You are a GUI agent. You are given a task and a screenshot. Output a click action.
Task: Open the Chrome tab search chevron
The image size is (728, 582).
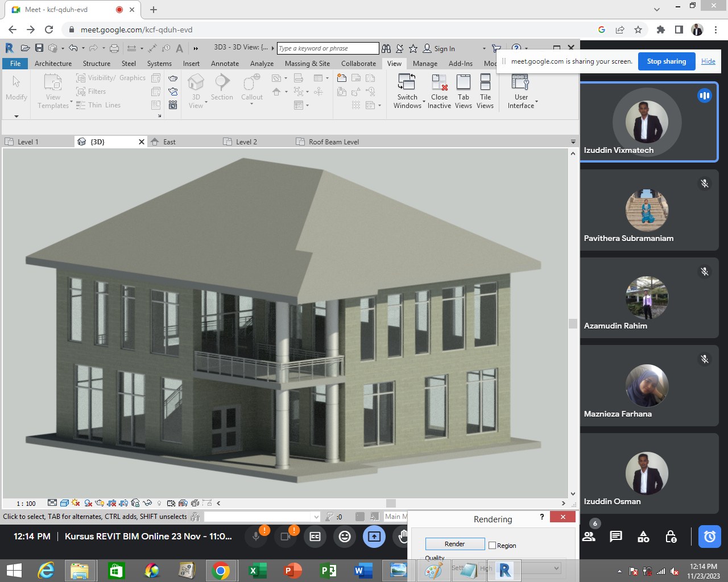[x=657, y=10]
